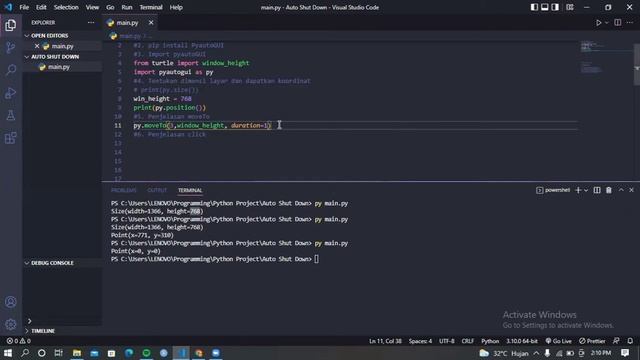
Task: Select Python language mode in status bar
Action: (x=490, y=341)
